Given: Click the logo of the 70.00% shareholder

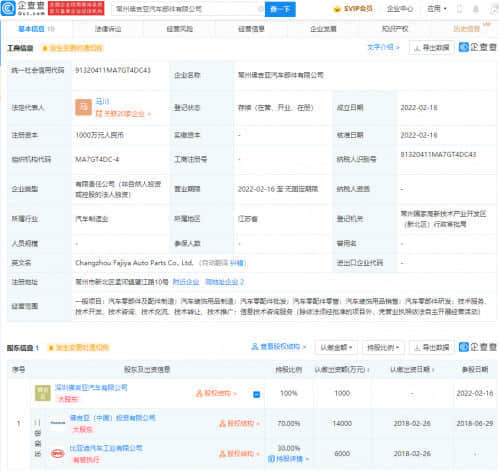Looking at the screenshot, I should coord(58,423).
